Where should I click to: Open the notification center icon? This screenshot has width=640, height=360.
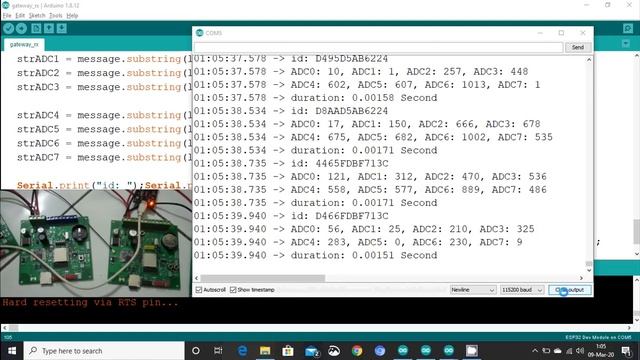[626, 351]
